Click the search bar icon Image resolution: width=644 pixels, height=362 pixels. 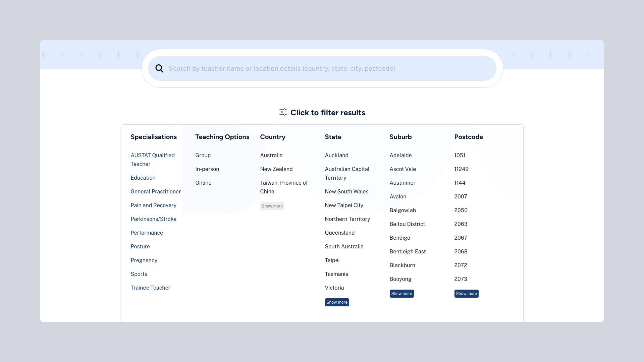click(159, 68)
